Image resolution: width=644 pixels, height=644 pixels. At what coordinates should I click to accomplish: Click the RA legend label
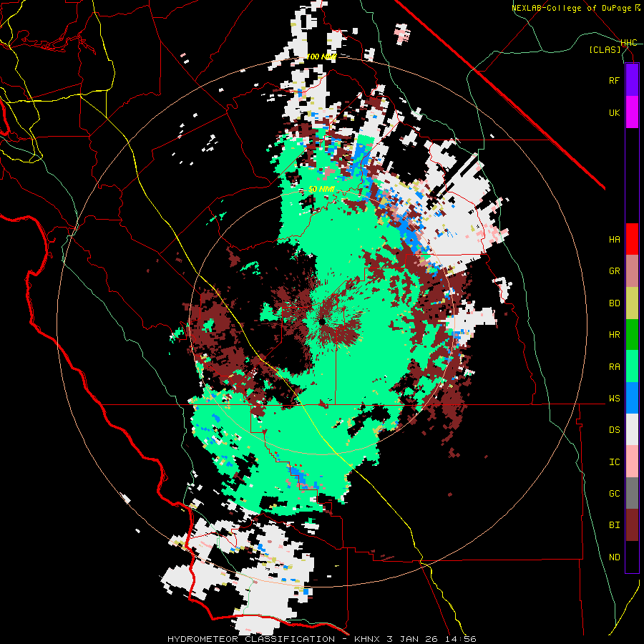point(614,367)
